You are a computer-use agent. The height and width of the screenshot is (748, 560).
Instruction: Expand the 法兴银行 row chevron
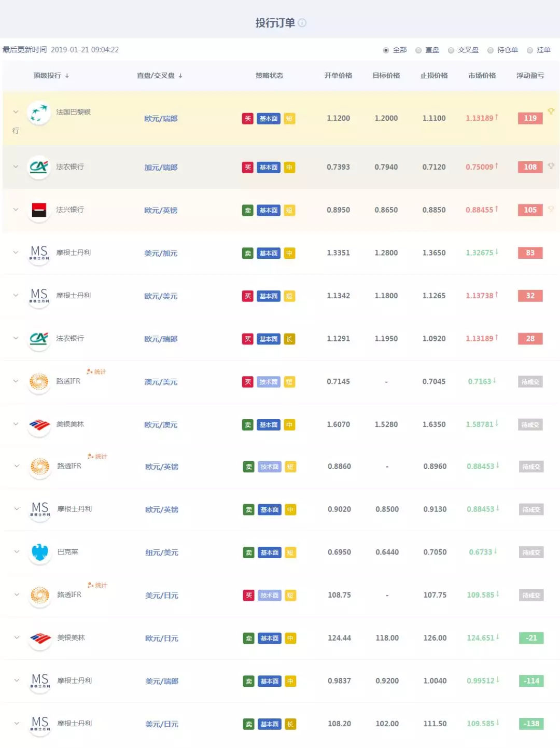(x=16, y=210)
